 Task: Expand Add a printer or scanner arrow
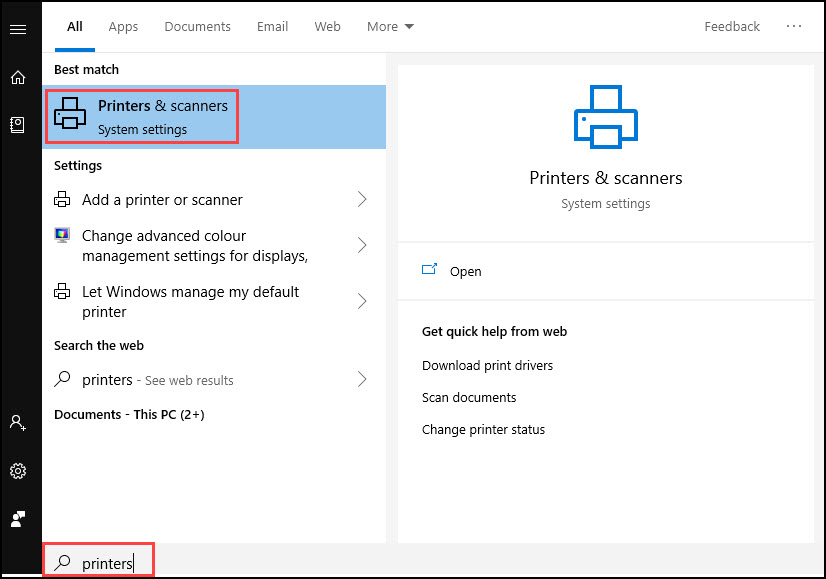click(x=362, y=200)
